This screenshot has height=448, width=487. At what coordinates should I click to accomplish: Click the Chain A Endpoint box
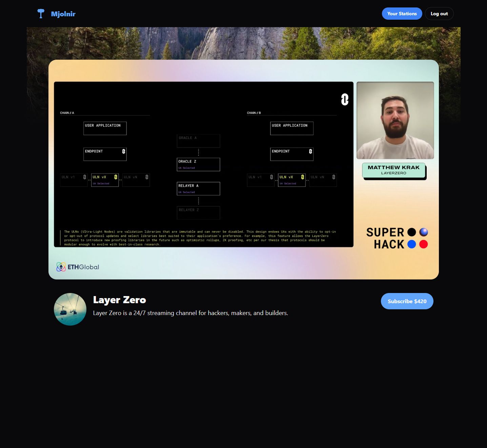point(105,154)
